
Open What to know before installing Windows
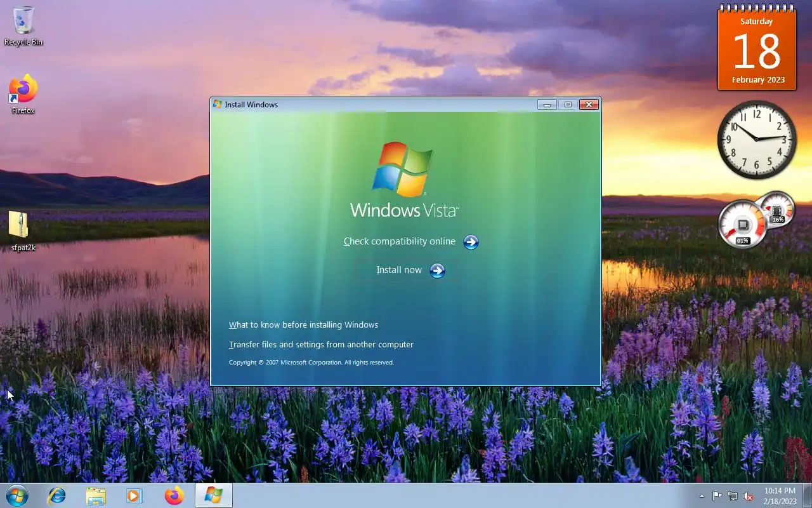[x=303, y=324]
